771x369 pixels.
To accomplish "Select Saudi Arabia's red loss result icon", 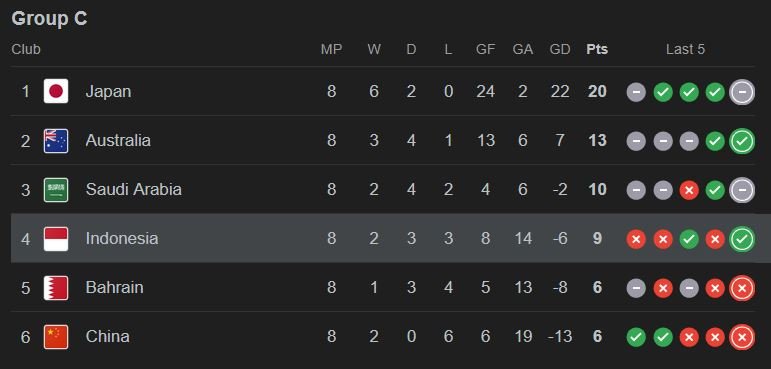I will click(689, 190).
